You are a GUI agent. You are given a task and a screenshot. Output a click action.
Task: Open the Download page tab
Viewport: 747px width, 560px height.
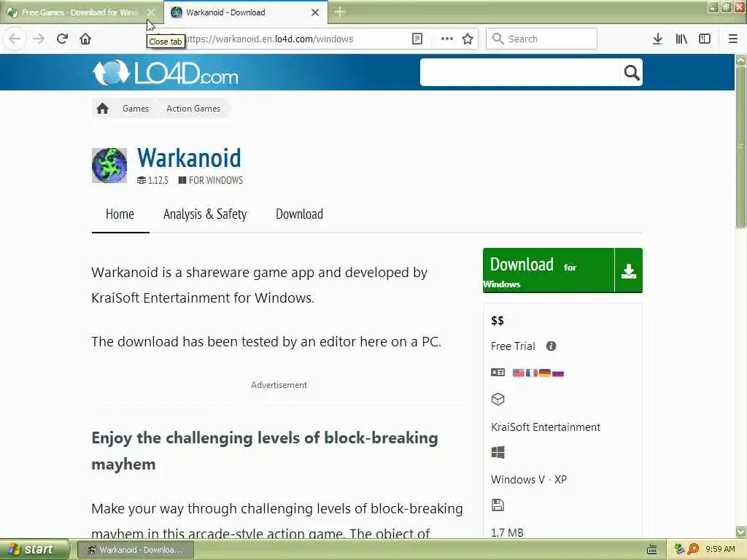click(x=299, y=214)
